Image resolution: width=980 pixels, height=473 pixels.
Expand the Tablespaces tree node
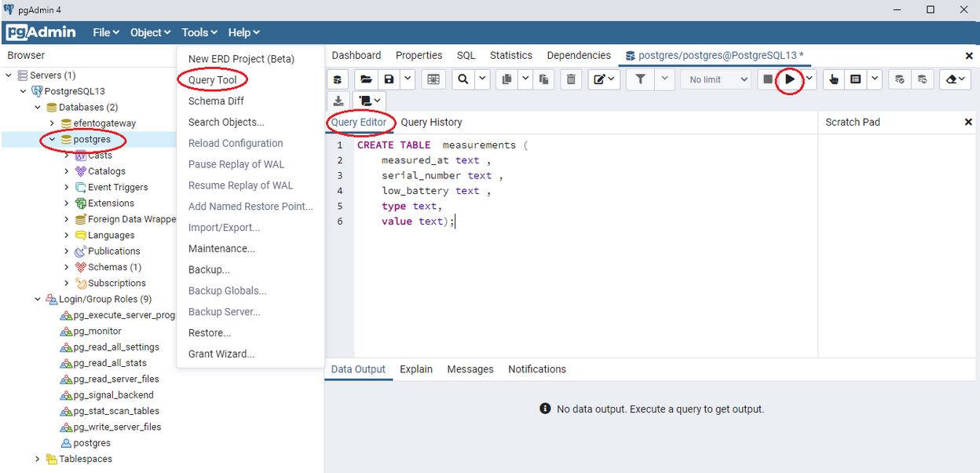[x=38, y=459]
